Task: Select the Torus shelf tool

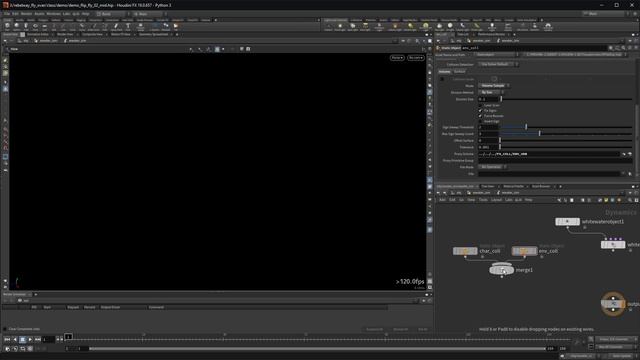Action: coord(36,27)
